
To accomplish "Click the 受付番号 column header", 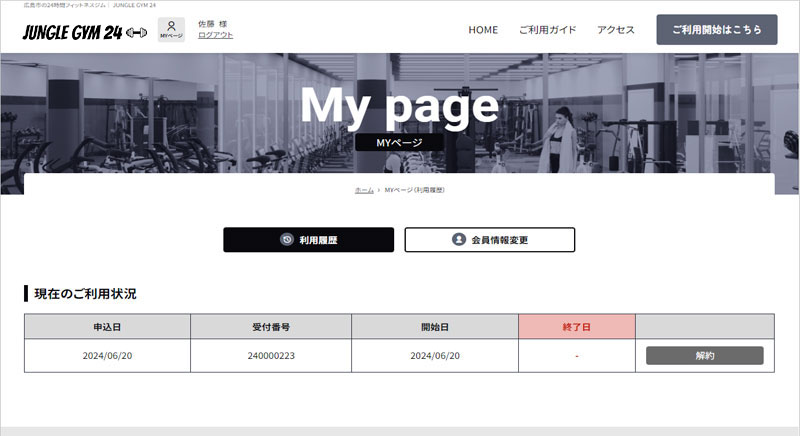I will (270, 327).
